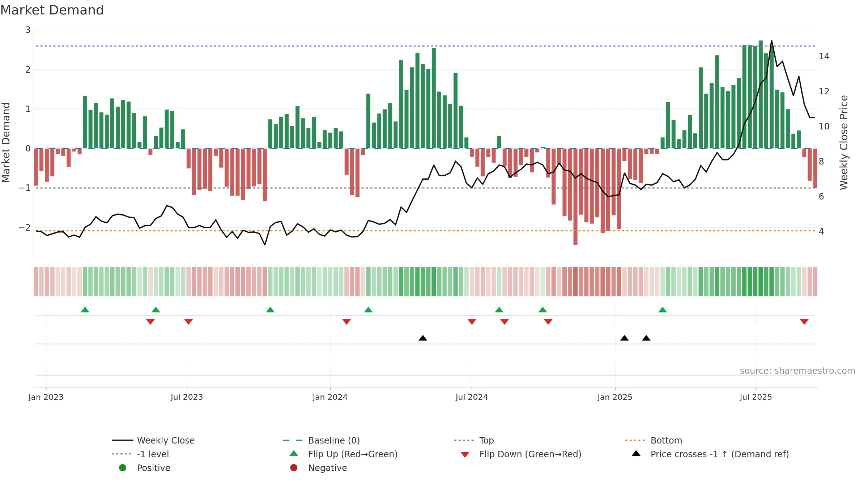
Task: Select the Flip Up triangle in late May 2023
Action: (156, 310)
